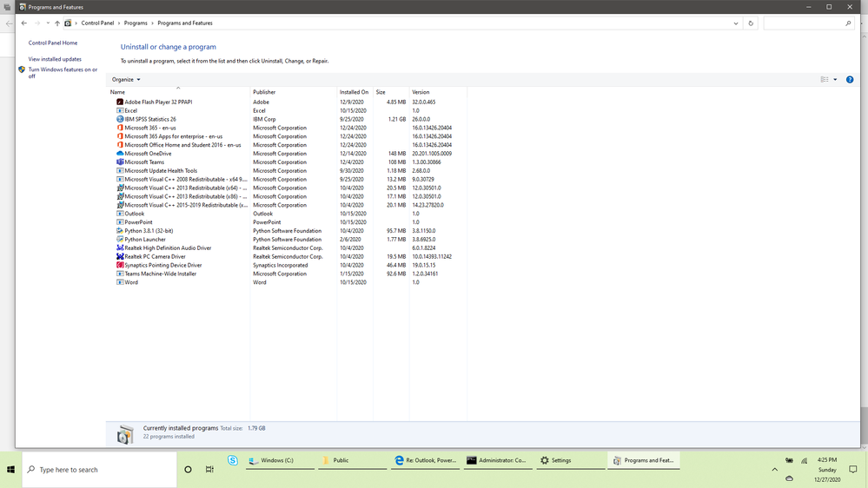Select the PowerPoint program row
The height and width of the screenshot is (488, 868).
288,222
